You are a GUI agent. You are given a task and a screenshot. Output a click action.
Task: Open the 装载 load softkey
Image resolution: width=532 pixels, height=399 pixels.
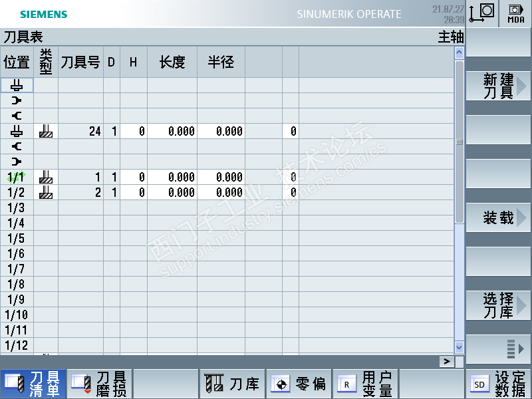(498, 217)
